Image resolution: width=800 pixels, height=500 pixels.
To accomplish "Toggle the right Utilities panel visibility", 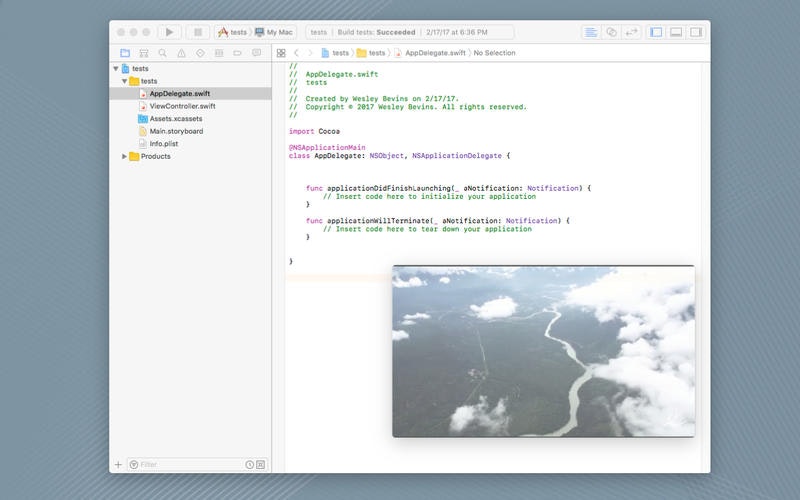I will (x=696, y=32).
